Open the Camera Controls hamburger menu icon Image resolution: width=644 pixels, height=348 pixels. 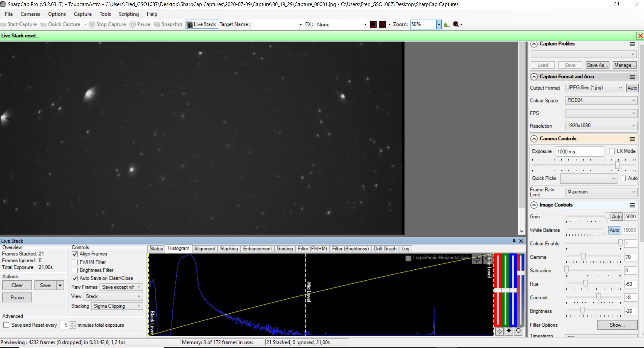click(x=632, y=139)
